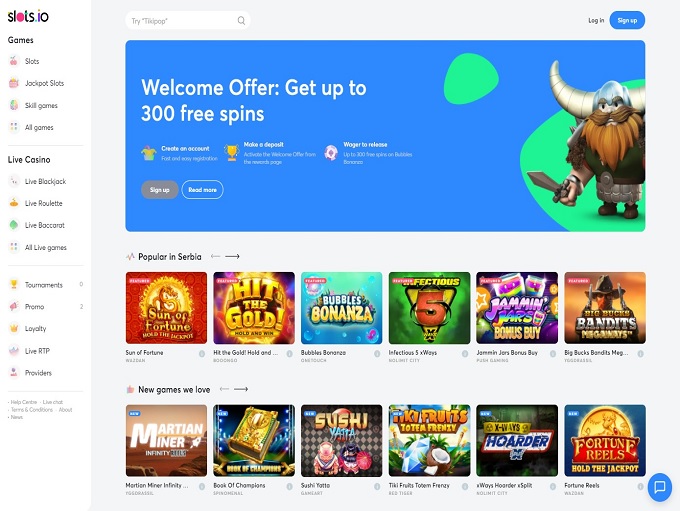Open info icon for Fortune Reels
The image size is (680, 511).
[641, 486]
